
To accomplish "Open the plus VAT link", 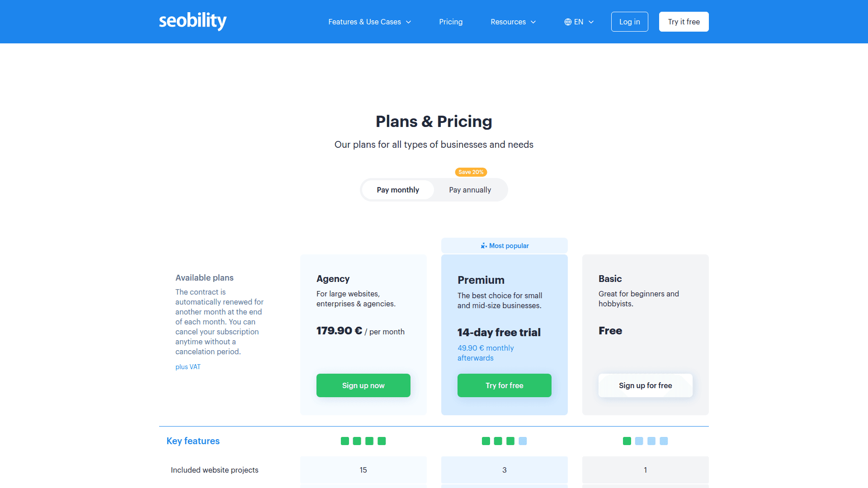I will pyautogui.click(x=188, y=366).
